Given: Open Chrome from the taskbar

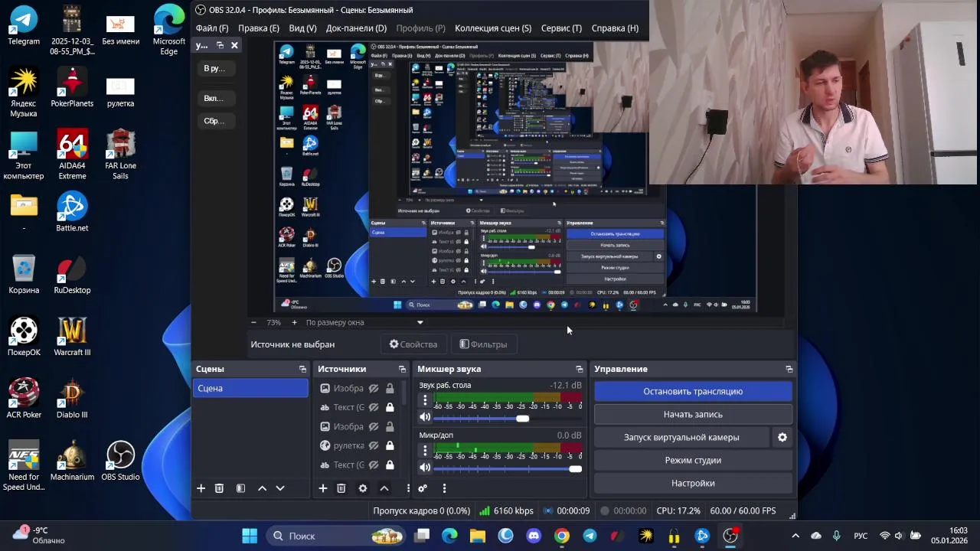Looking at the screenshot, I should (562, 536).
